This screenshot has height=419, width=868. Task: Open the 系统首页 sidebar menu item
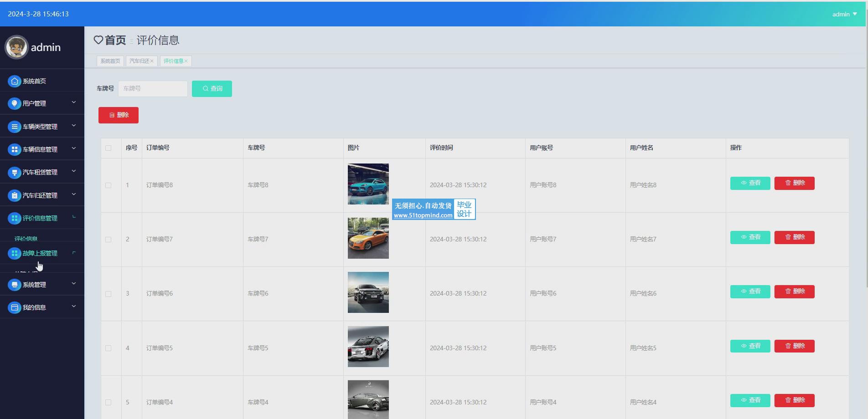[x=42, y=81]
